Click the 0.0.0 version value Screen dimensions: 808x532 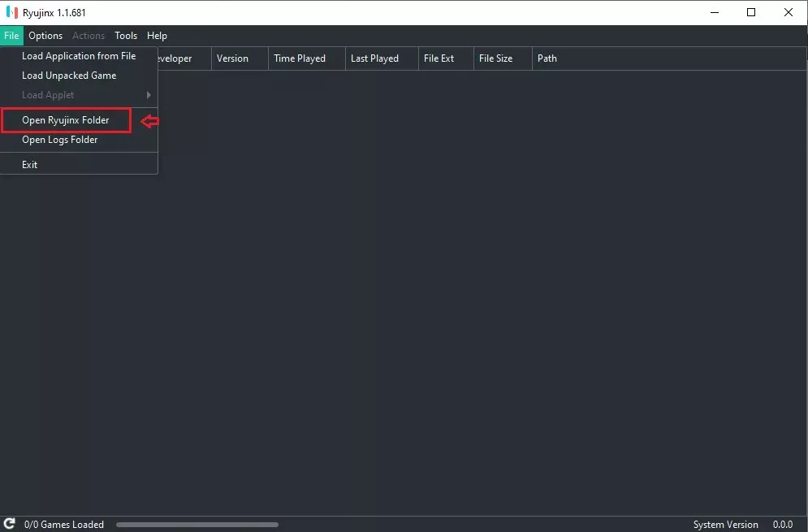pos(783,524)
